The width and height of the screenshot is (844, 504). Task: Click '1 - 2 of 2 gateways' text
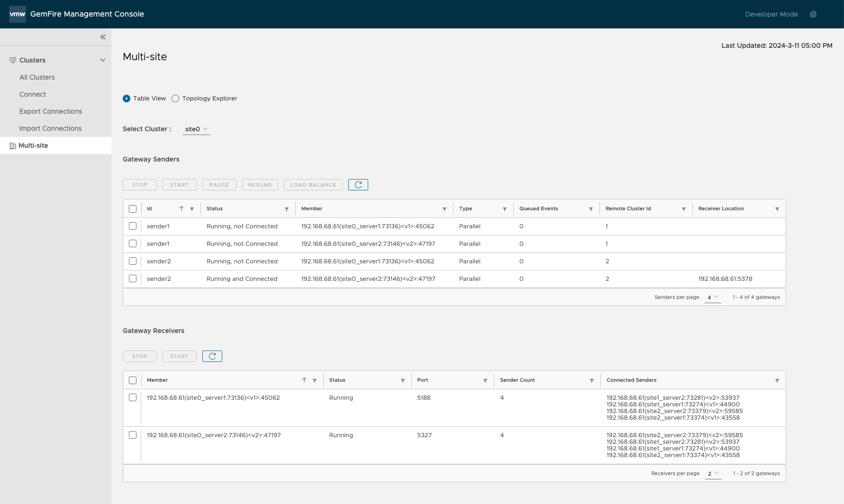tap(756, 473)
